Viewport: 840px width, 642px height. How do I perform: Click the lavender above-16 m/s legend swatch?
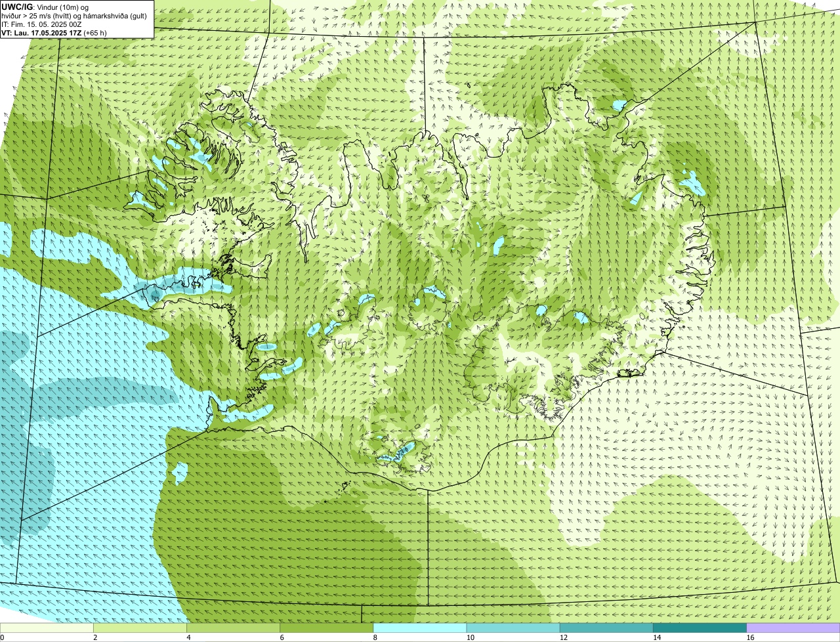pyautogui.click(x=793, y=628)
